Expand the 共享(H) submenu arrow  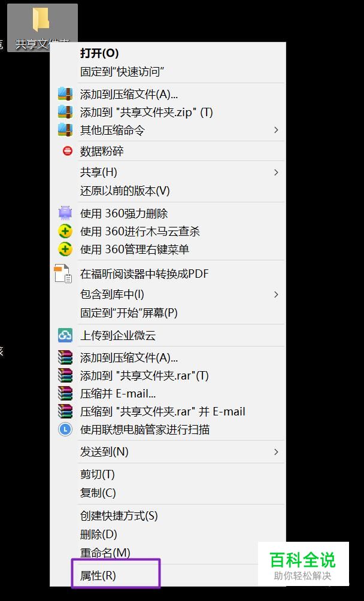pos(276,172)
